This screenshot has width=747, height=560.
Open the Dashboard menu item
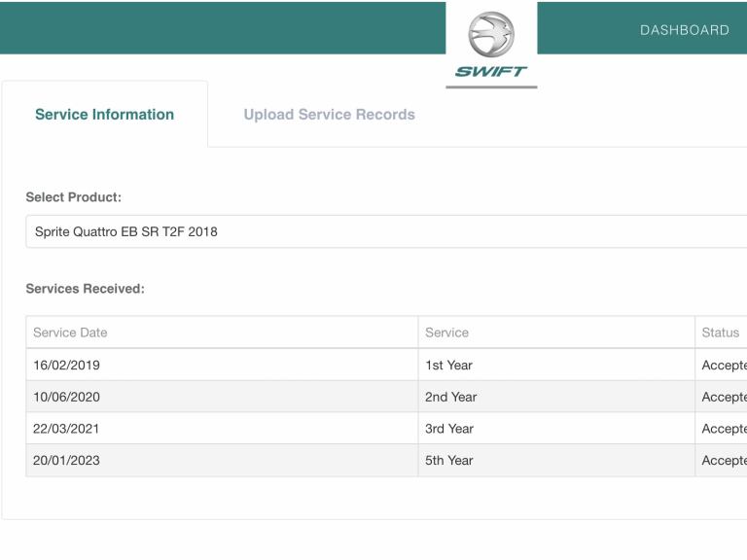pyautogui.click(x=684, y=30)
